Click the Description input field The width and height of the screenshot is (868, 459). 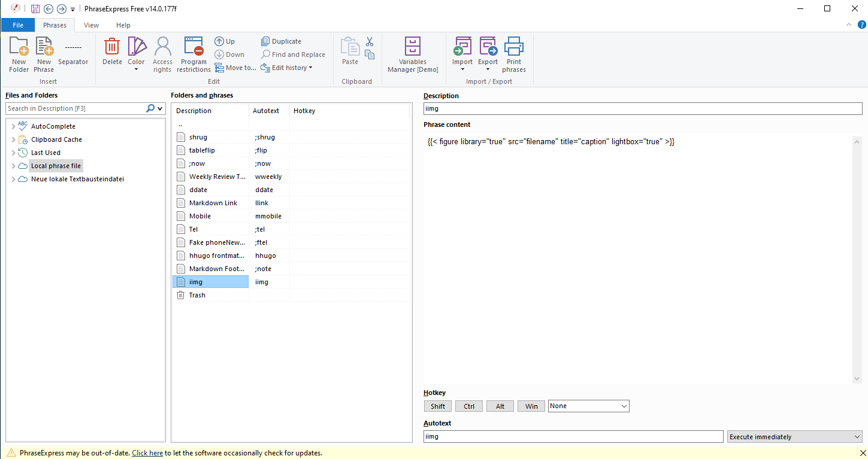(643, 109)
